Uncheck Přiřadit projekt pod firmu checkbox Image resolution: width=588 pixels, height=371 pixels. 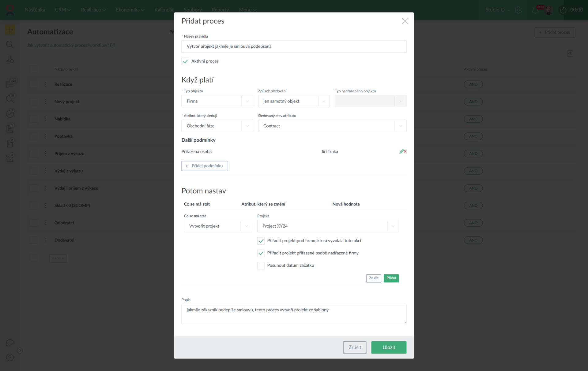click(261, 241)
